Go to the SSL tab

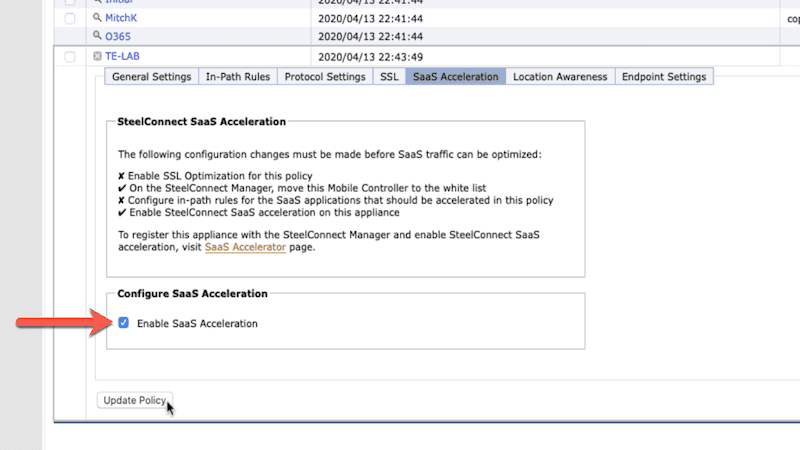(x=389, y=77)
